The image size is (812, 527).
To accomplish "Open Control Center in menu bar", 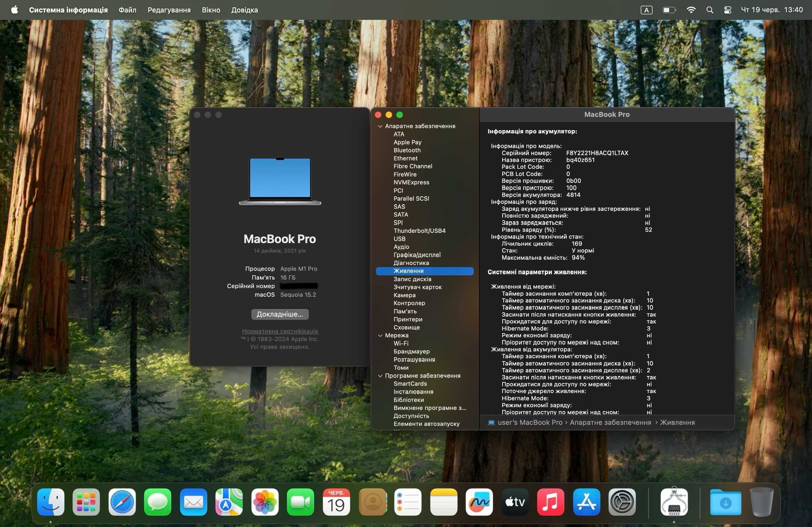I will tap(727, 10).
